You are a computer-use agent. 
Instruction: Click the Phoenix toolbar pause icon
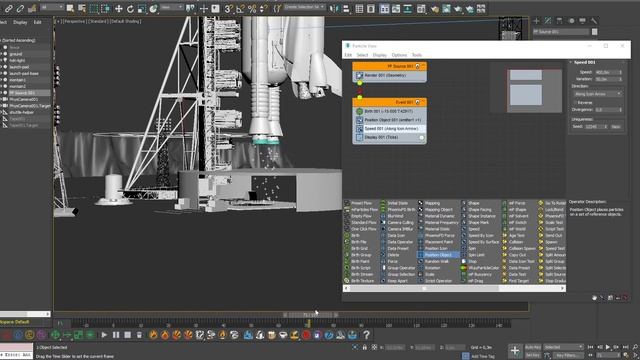point(116,335)
